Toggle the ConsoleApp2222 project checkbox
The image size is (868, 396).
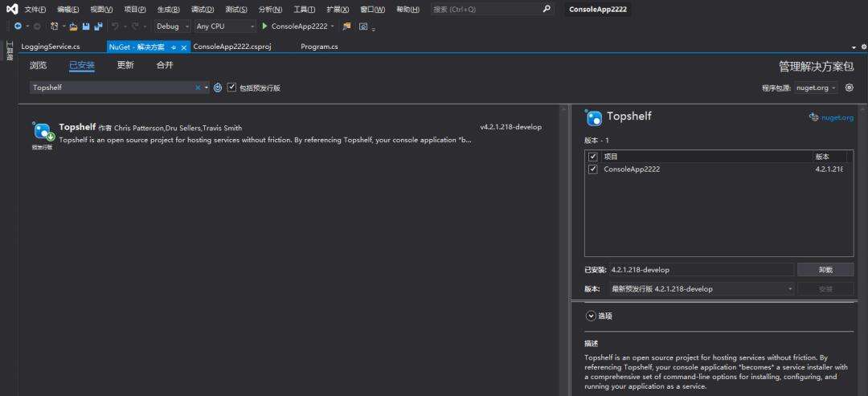[x=593, y=169]
